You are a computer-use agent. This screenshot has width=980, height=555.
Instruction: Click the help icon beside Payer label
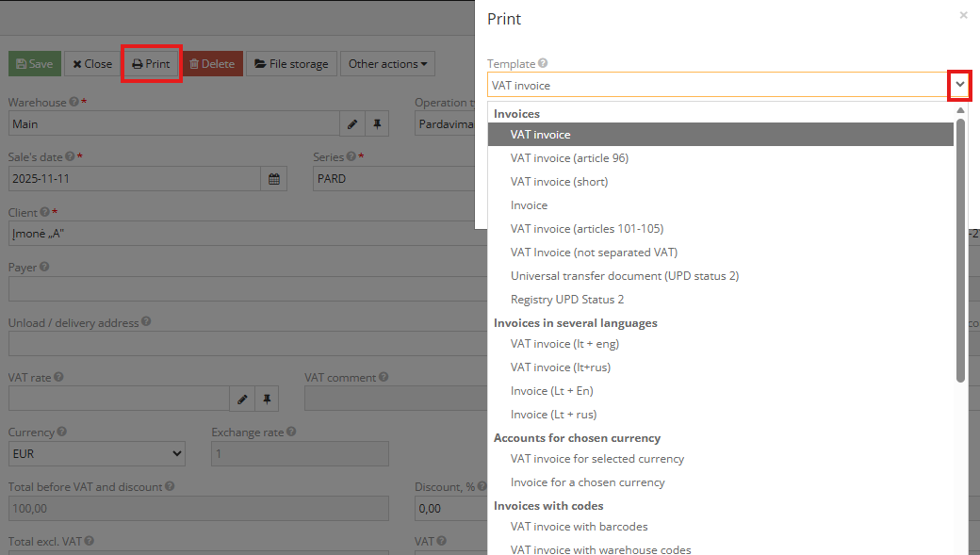point(44,268)
